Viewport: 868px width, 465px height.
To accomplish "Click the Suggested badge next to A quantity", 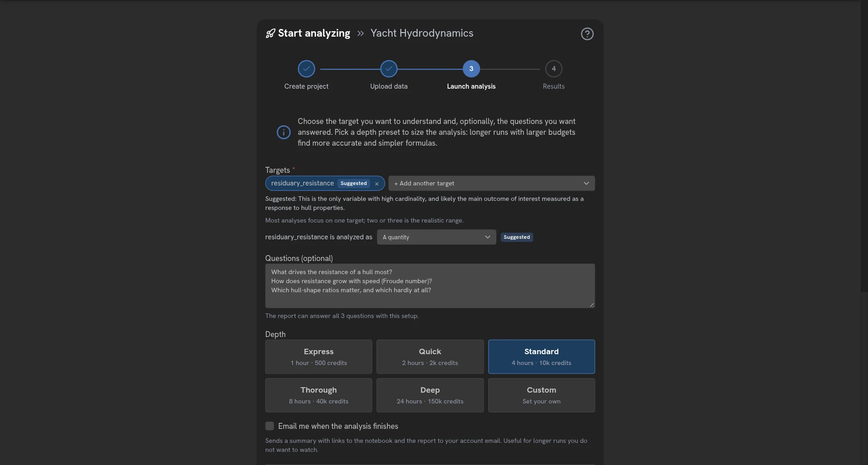I will point(516,237).
